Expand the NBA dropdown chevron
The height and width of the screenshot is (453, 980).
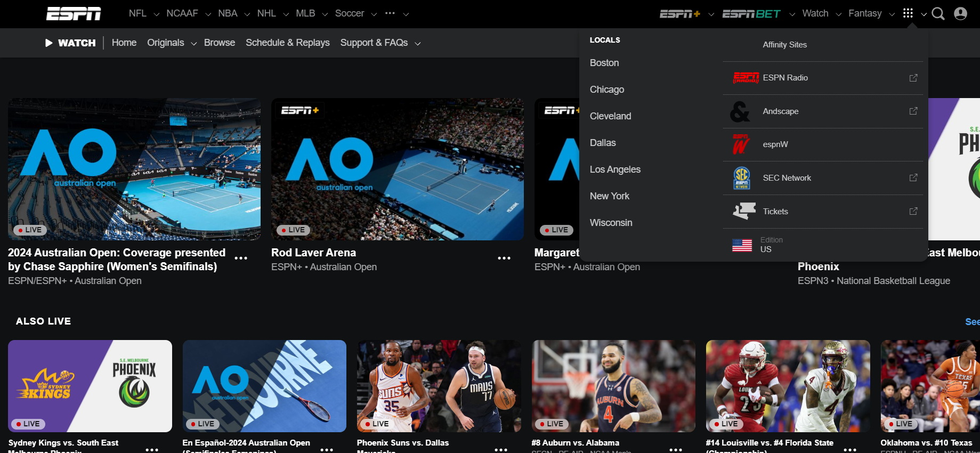tap(247, 14)
